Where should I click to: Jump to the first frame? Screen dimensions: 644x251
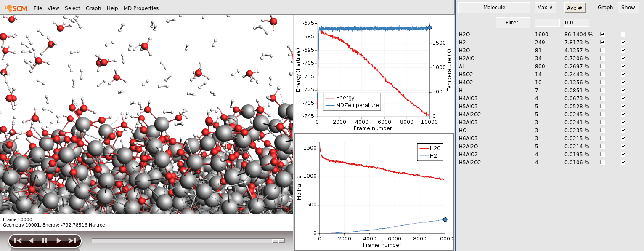tap(18, 241)
